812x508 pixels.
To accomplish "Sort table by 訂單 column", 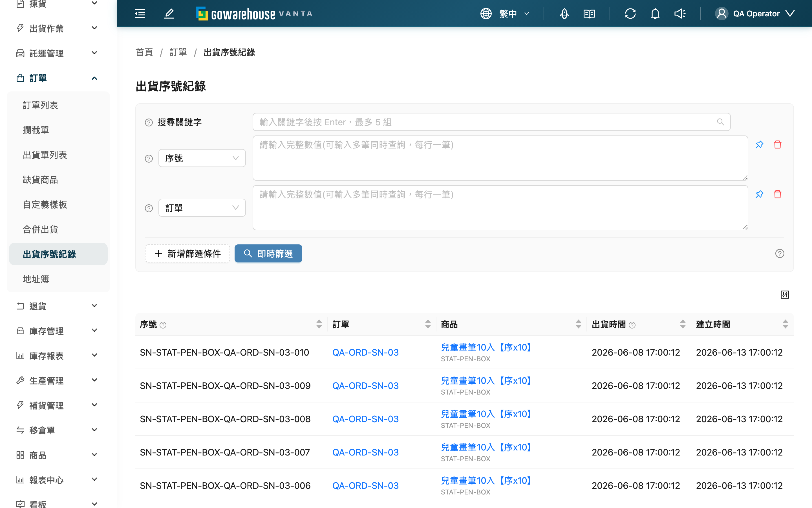I will 428,324.
